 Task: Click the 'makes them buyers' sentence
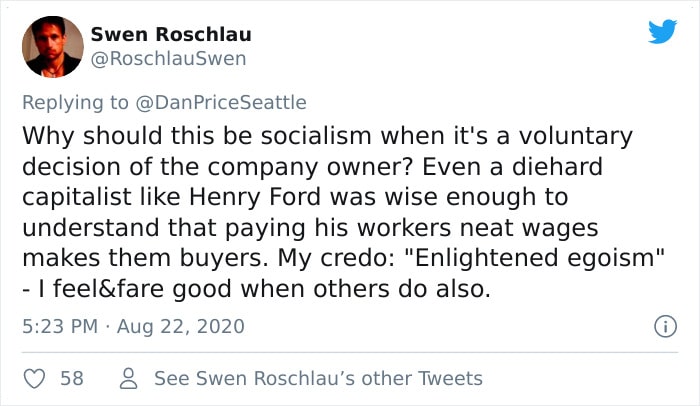pos(146,258)
